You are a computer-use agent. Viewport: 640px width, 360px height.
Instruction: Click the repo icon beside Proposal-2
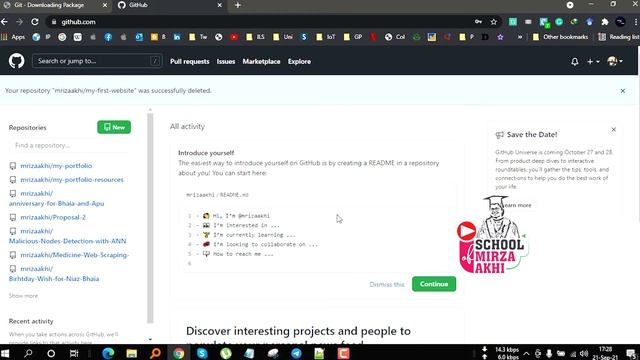pyautogui.click(x=13, y=217)
